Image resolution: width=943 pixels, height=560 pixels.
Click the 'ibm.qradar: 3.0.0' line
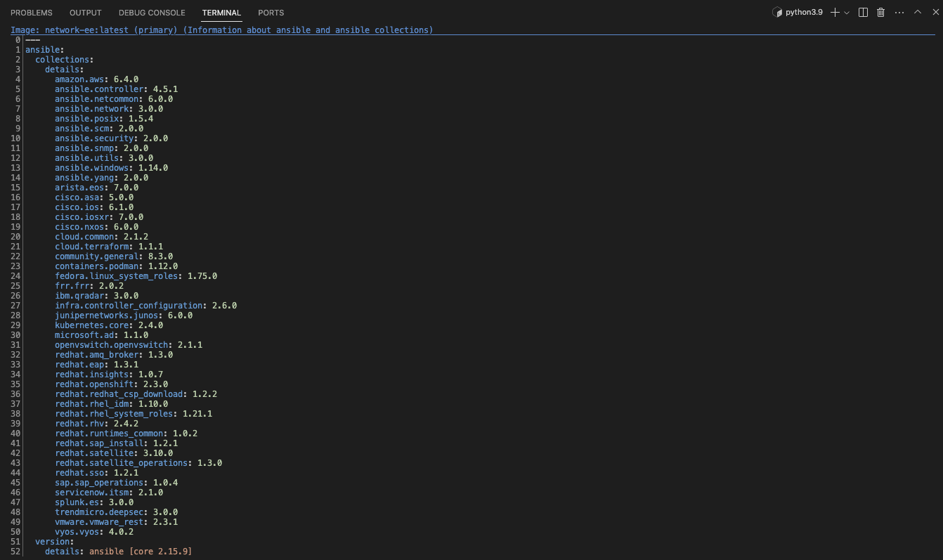pyautogui.click(x=97, y=296)
